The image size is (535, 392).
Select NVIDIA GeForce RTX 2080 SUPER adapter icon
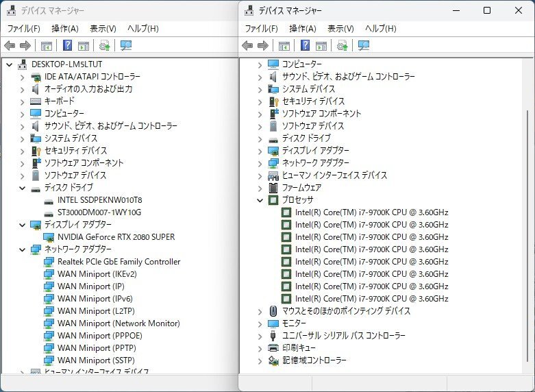[x=49, y=237]
